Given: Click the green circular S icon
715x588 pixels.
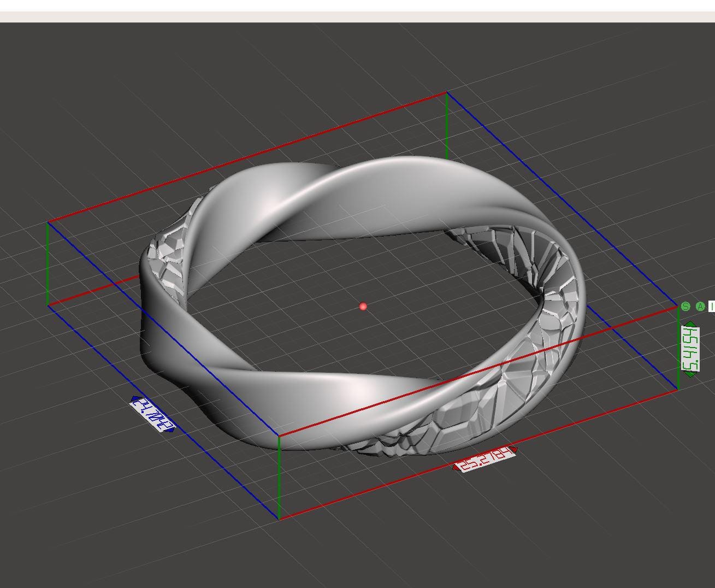Looking at the screenshot, I should pos(686,307).
